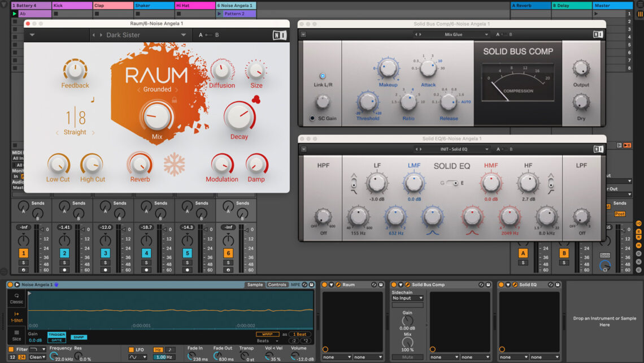
Task: Open the Sidechain No Input dropdown
Action: [408, 298]
